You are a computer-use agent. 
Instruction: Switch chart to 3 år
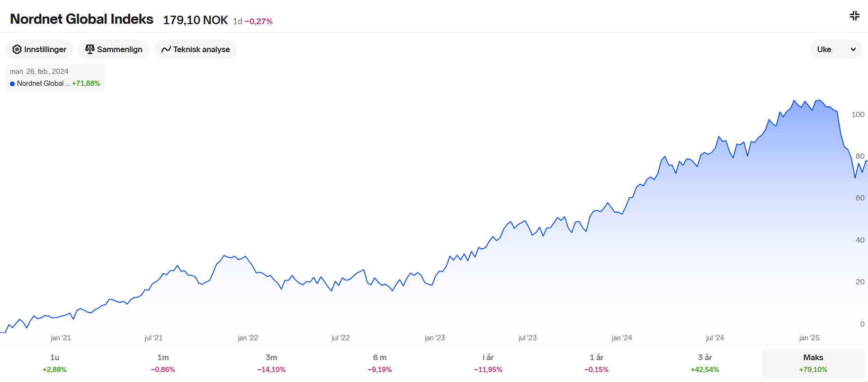705,363
